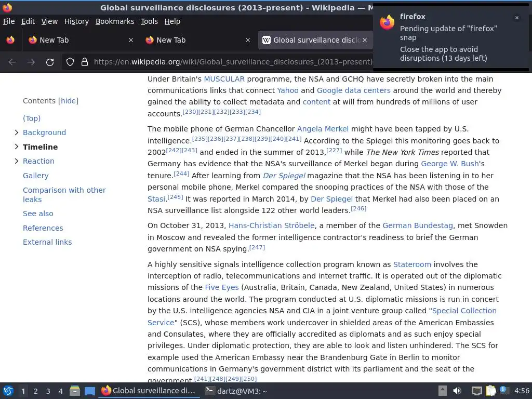Viewport: 532px width, 399px height.
Task: Select the Global surveillance Firefox taskbar entry
Action: 149,391
